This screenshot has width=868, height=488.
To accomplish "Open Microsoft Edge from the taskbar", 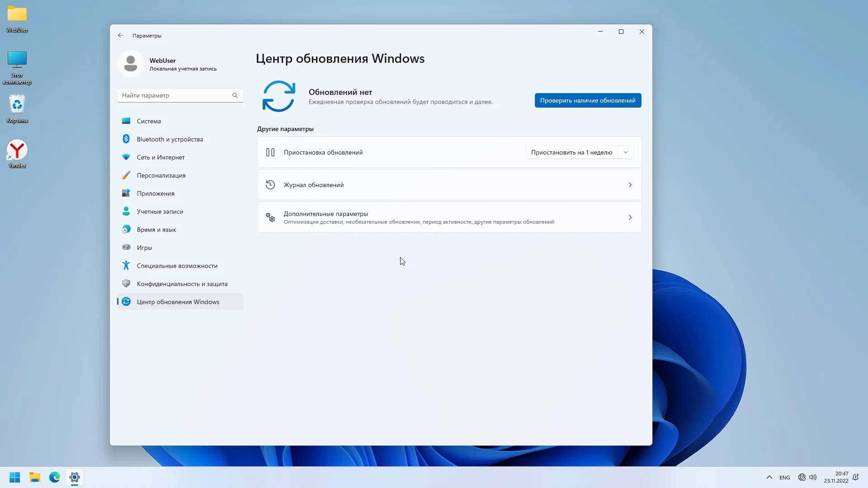I will (55, 477).
